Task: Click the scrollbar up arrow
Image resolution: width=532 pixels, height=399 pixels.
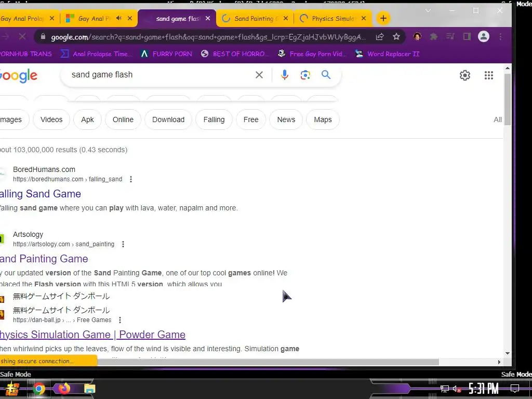Action: (x=508, y=68)
